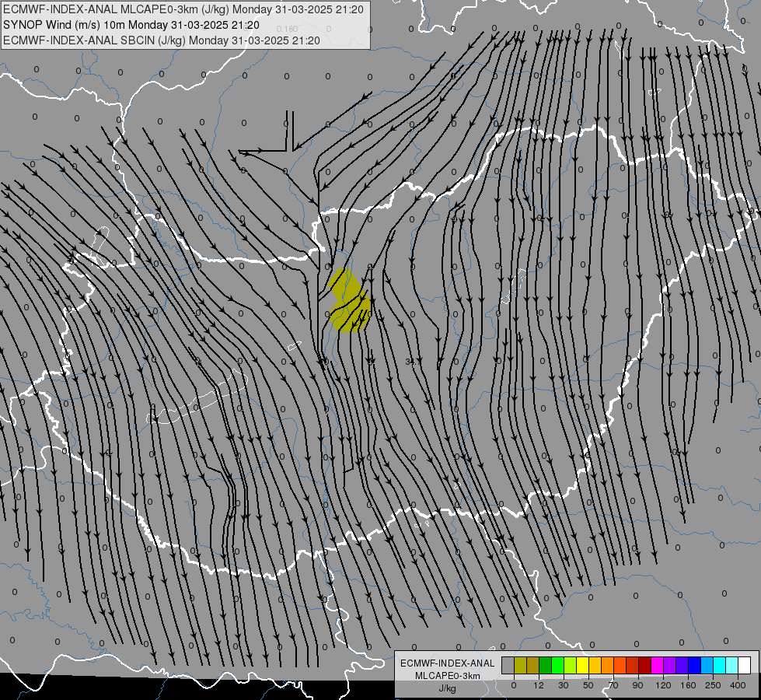Select the yellow-green lime legend swatch
The image size is (761, 700).
coord(571,666)
